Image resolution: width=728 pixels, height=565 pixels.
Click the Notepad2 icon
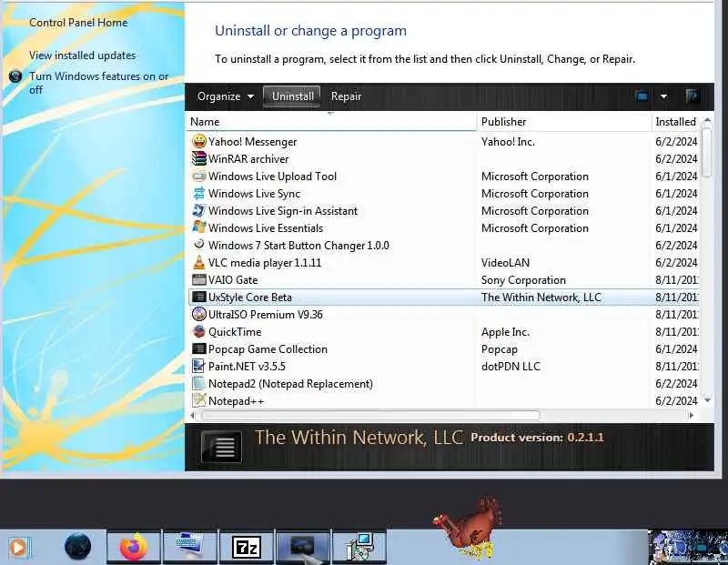[x=199, y=383]
